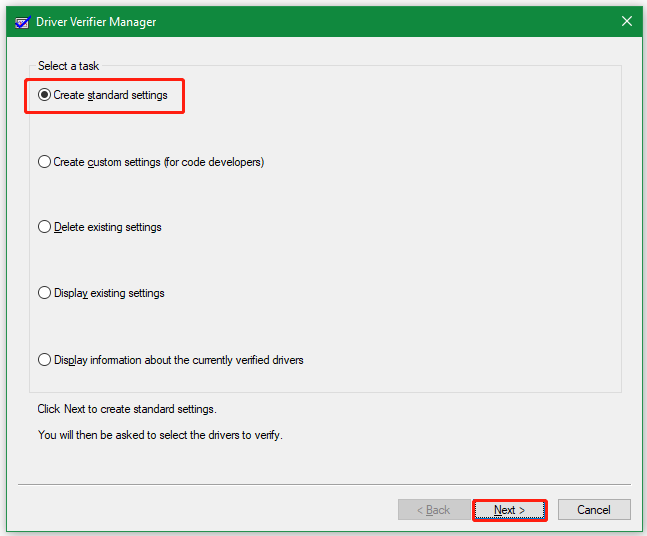Viewport: 647px width, 536px height.
Task: Click the Driver Verifier Manager title bar icon
Action: click(x=22, y=21)
